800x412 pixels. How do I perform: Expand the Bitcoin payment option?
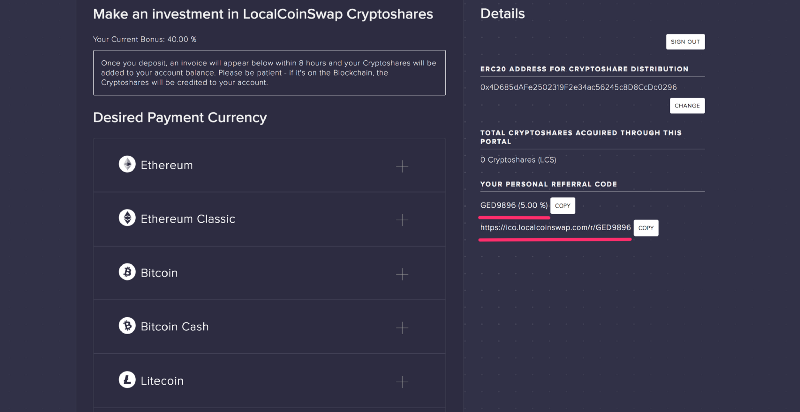tap(402, 274)
